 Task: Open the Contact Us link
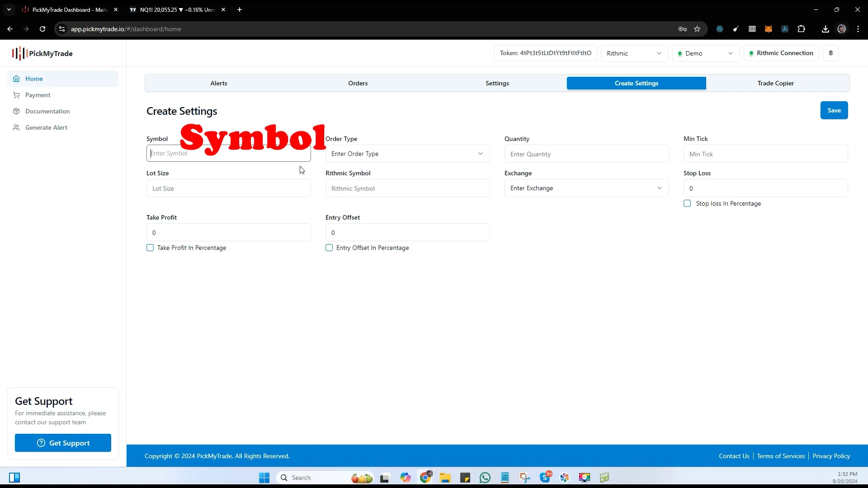pos(734,456)
